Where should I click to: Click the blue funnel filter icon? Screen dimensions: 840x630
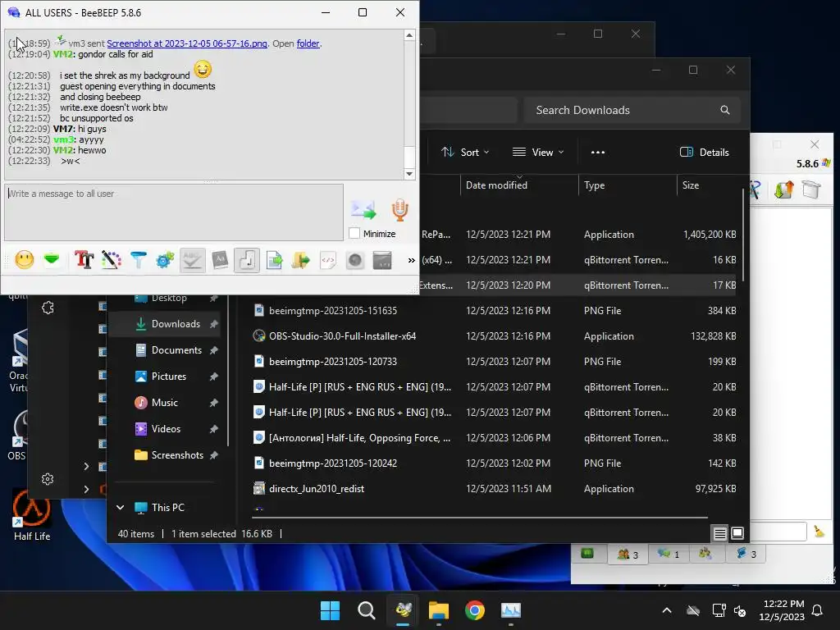click(138, 260)
